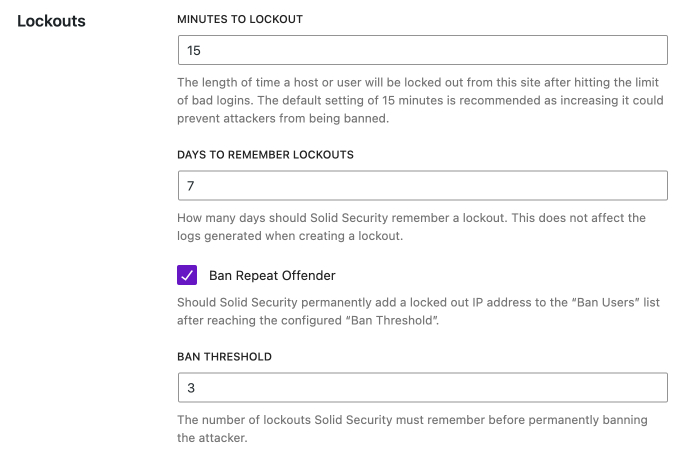Select the Ban Threshold input box
Image resolution: width=684 pixels, height=471 pixels.
[422, 388]
